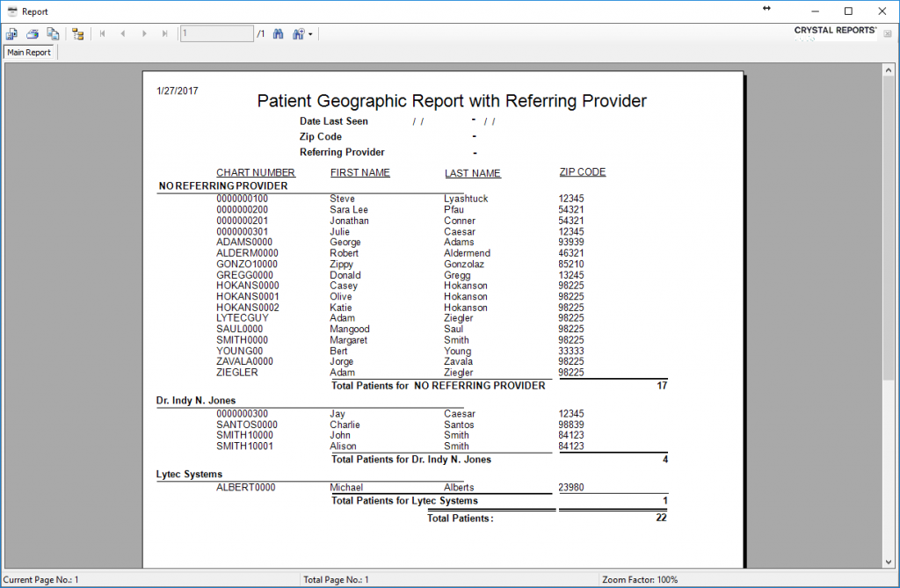Viewport: 900px width, 588px height.
Task: Advance to the next page
Action: pyautogui.click(x=144, y=33)
